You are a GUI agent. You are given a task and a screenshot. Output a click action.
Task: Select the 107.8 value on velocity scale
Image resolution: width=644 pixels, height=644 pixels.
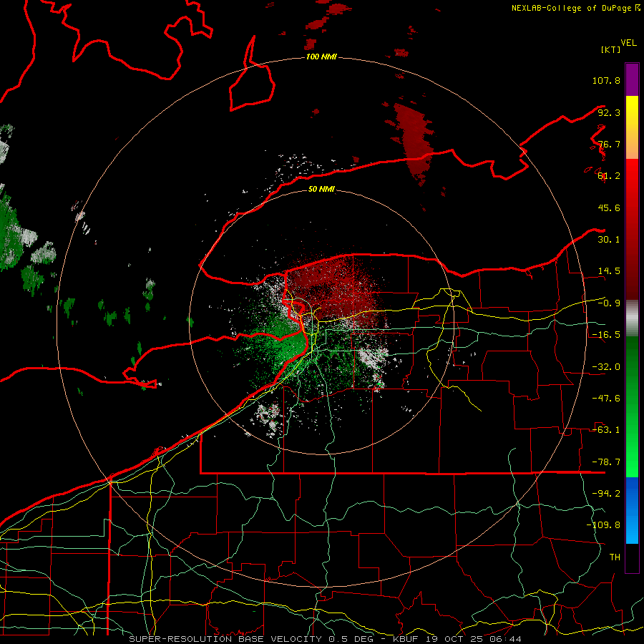click(606, 80)
